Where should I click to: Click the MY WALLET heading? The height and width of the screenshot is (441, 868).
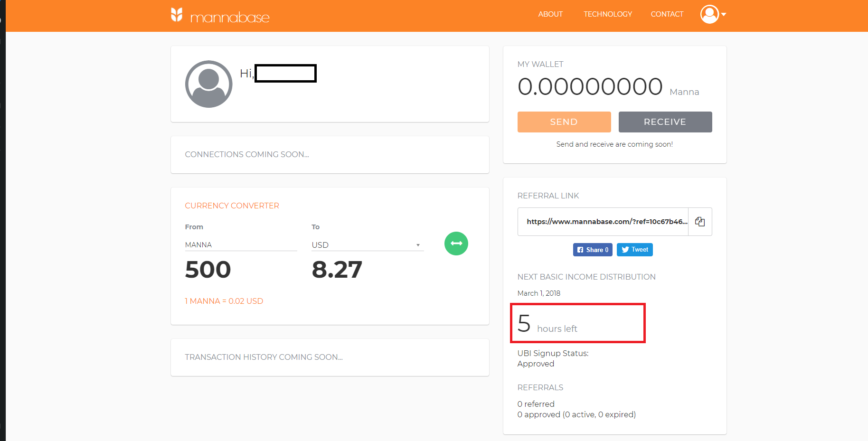(540, 64)
